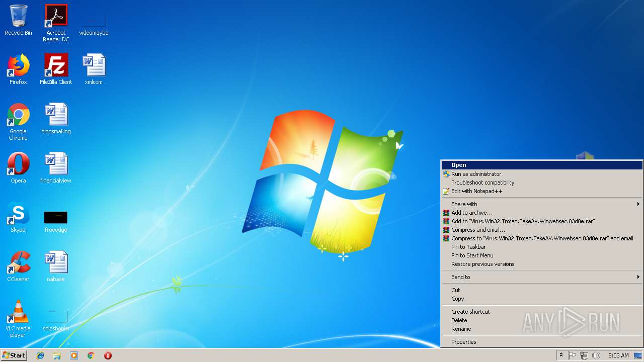644x362 pixels.
Task: Choose Delete in the context menu
Action: pyautogui.click(x=542, y=320)
